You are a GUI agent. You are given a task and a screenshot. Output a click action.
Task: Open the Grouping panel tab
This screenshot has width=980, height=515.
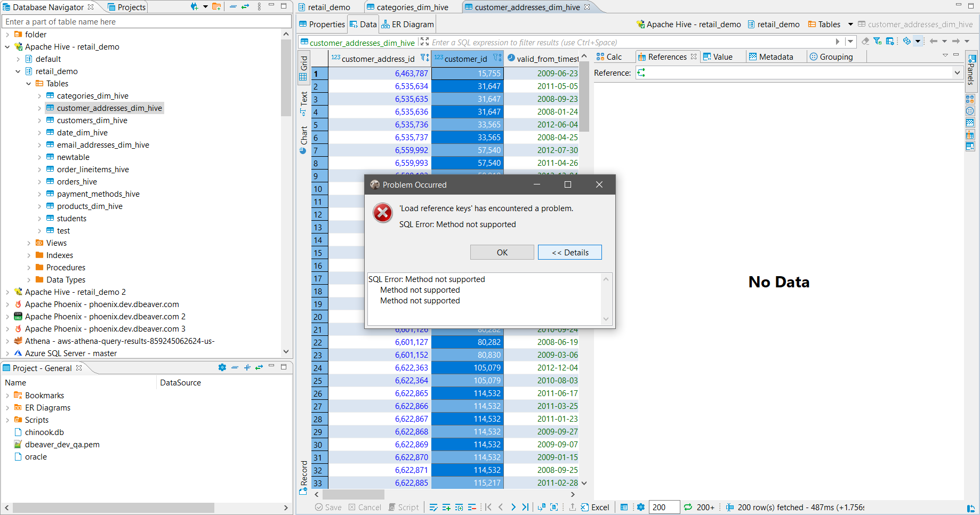tap(836, 57)
